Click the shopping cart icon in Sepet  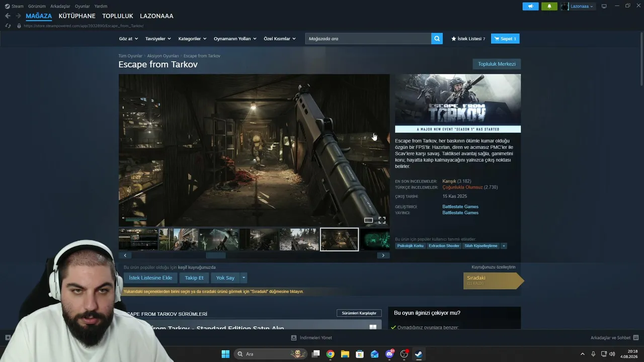point(497,39)
